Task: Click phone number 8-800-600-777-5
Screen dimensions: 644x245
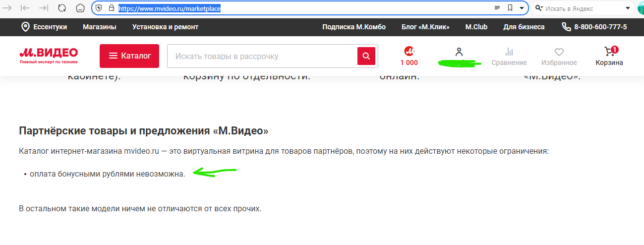Action: click(x=600, y=27)
